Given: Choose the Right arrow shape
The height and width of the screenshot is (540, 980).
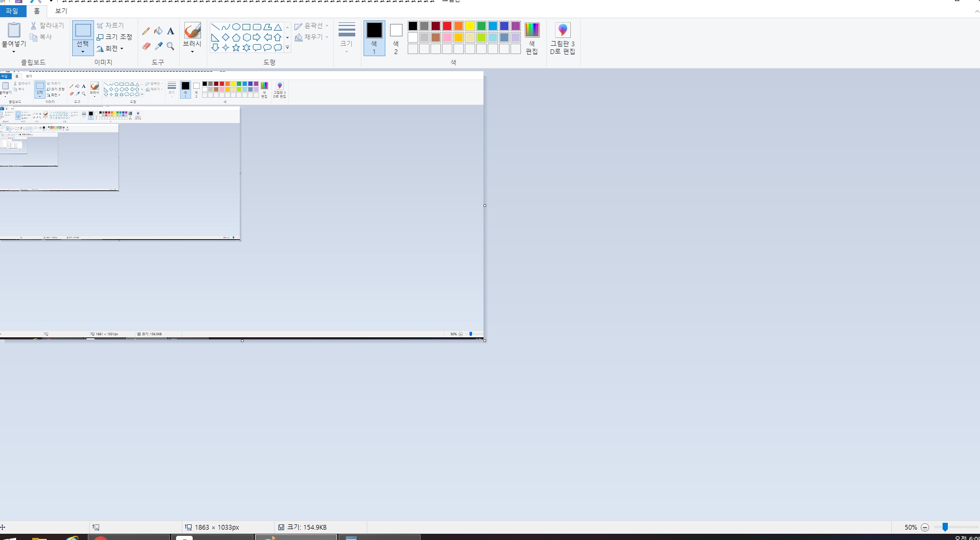Looking at the screenshot, I should click(x=257, y=37).
